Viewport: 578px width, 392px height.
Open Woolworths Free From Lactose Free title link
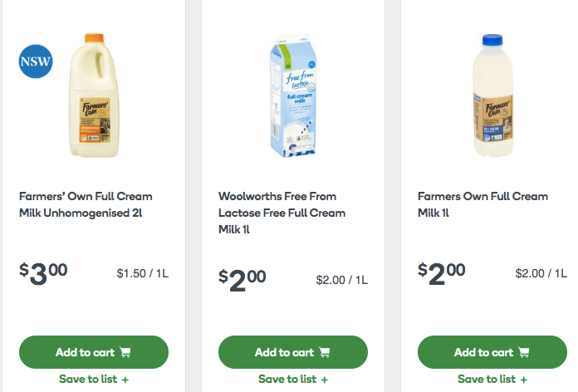282,213
